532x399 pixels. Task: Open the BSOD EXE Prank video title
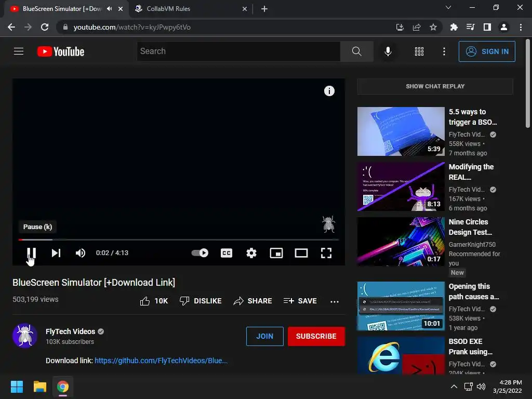point(470,347)
